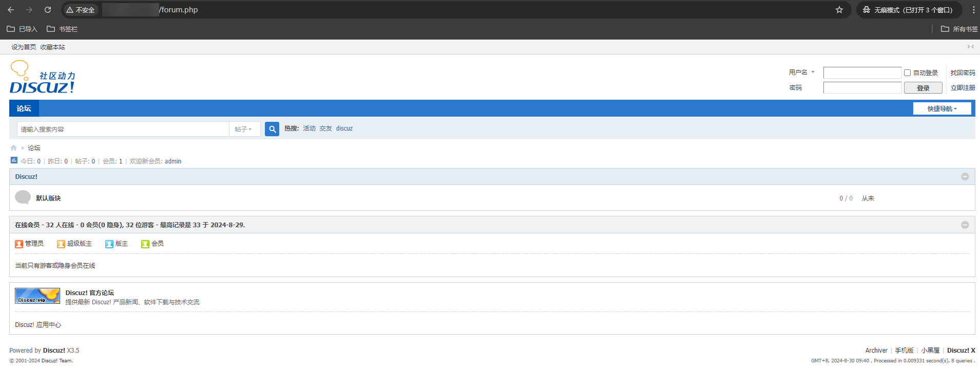Click the 活动 hot search link
This screenshot has height=385, width=980.
pyautogui.click(x=310, y=129)
